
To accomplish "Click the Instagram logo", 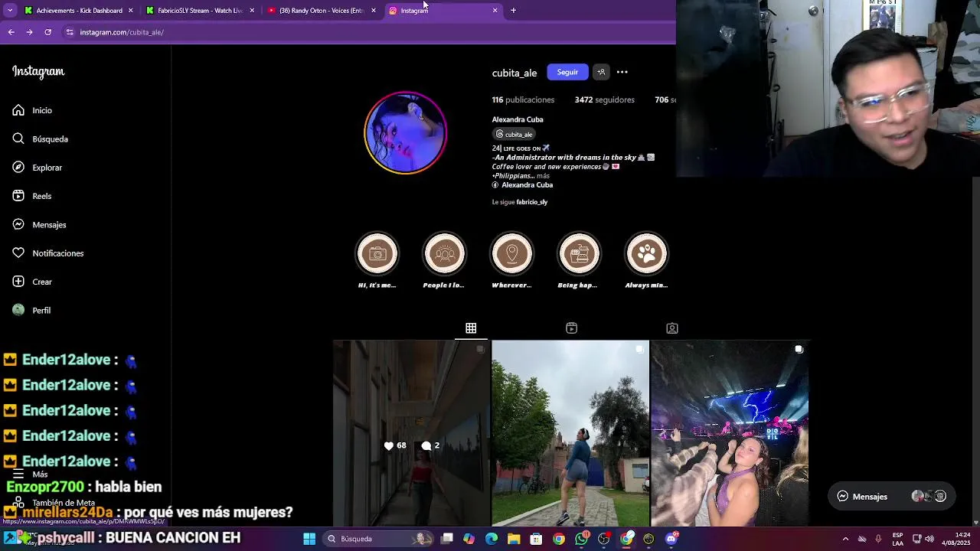I will click(x=38, y=72).
